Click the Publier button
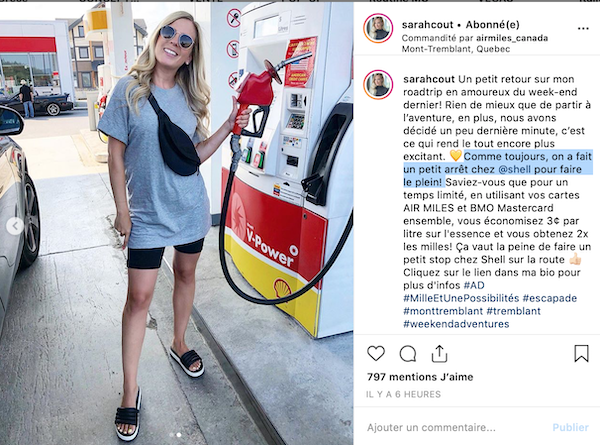 tap(571, 427)
